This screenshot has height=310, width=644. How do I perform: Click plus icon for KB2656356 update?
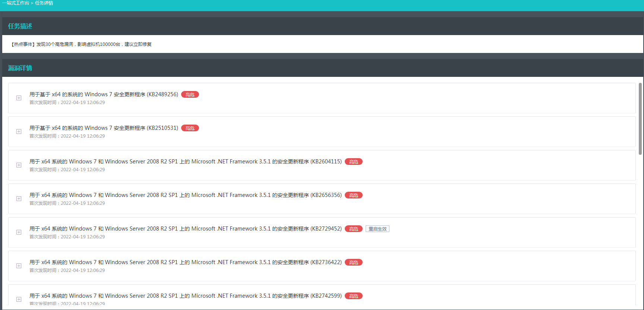(19, 199)
